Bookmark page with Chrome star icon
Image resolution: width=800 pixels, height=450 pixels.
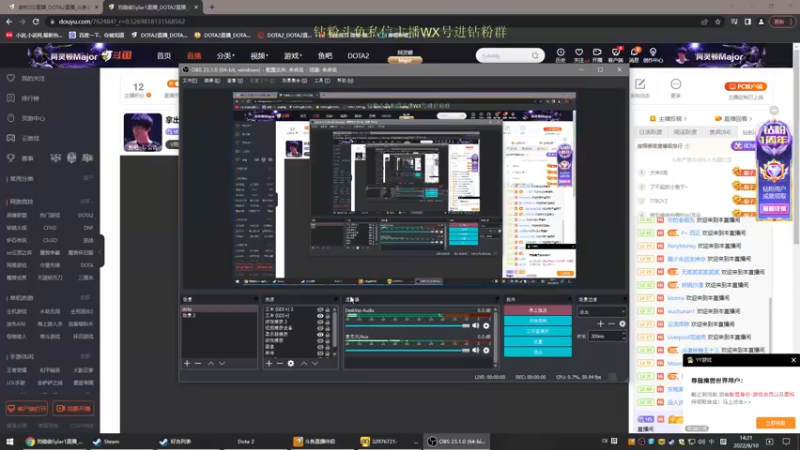coord(718,21)
